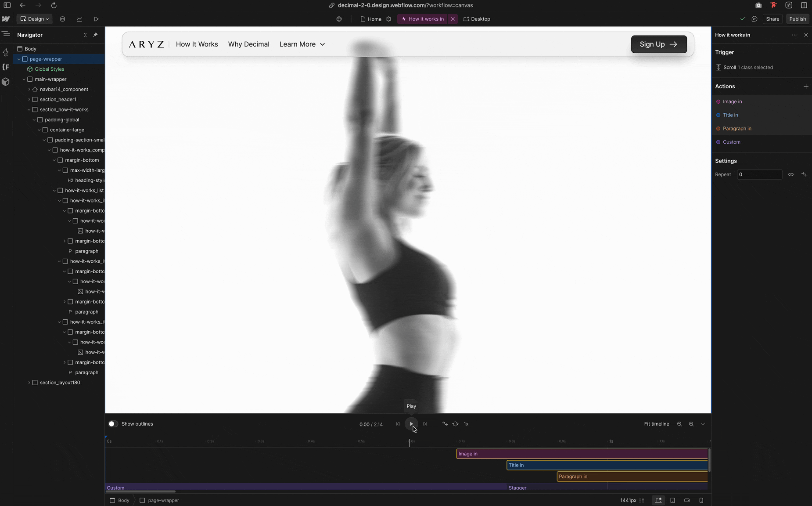Open Home page settings gear

tap(388, 19)
